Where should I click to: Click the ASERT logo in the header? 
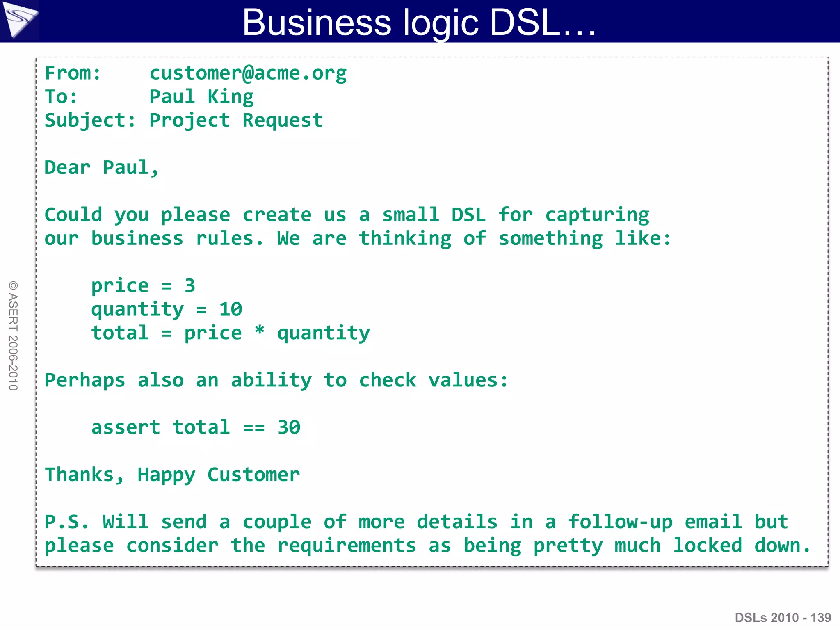19,20
